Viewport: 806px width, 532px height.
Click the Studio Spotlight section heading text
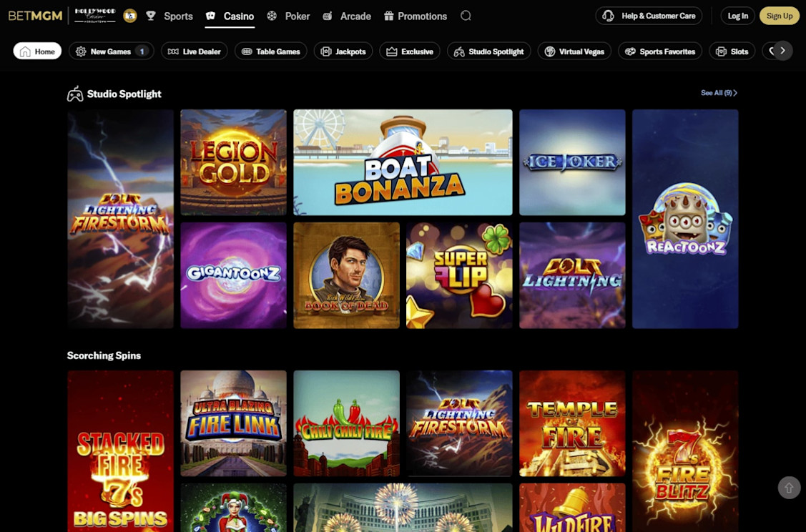click(x=124, y=94)
